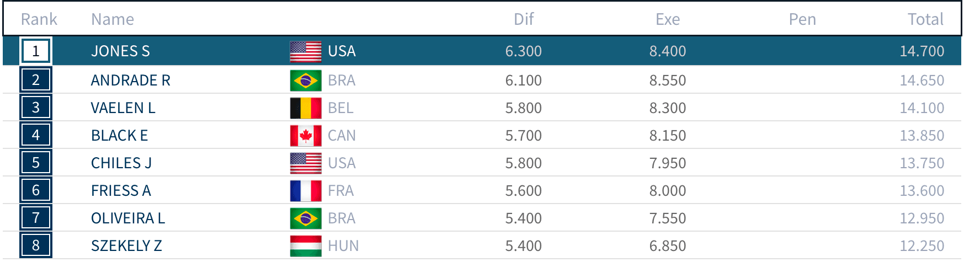The width and height of the screenshot is (980, 278).
Task: Click the Exe column header
Action: pos(667,19)
